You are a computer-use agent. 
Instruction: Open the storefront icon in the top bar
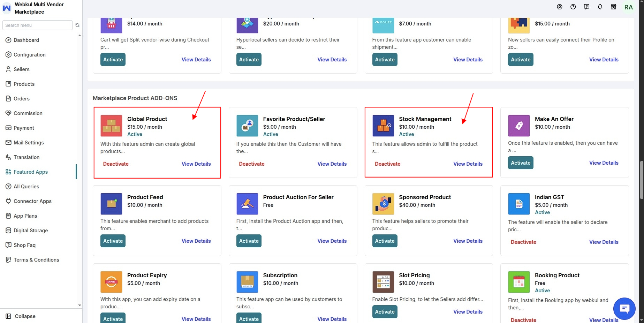pyautogui.click(x=614, y=7)
